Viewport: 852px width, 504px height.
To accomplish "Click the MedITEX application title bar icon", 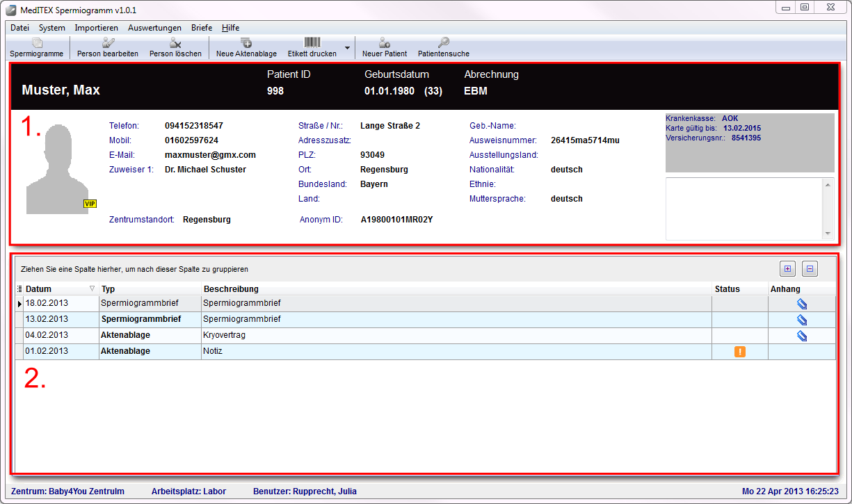I will pyautogui.click(x=10, y=10).
